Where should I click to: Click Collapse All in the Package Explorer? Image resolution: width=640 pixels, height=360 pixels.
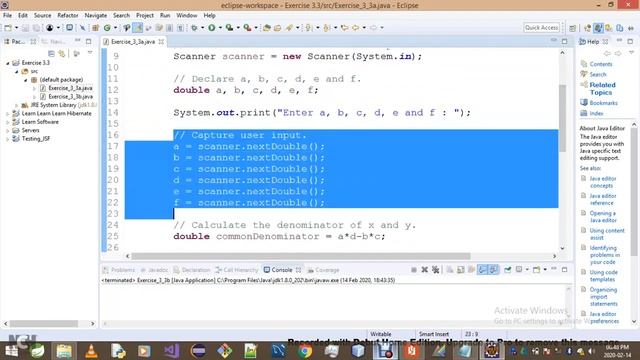(x=51, y=53)
